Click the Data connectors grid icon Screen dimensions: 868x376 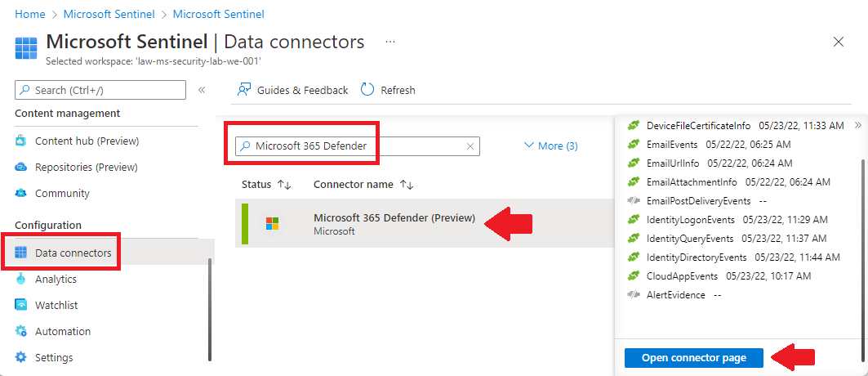coord(21,253)
